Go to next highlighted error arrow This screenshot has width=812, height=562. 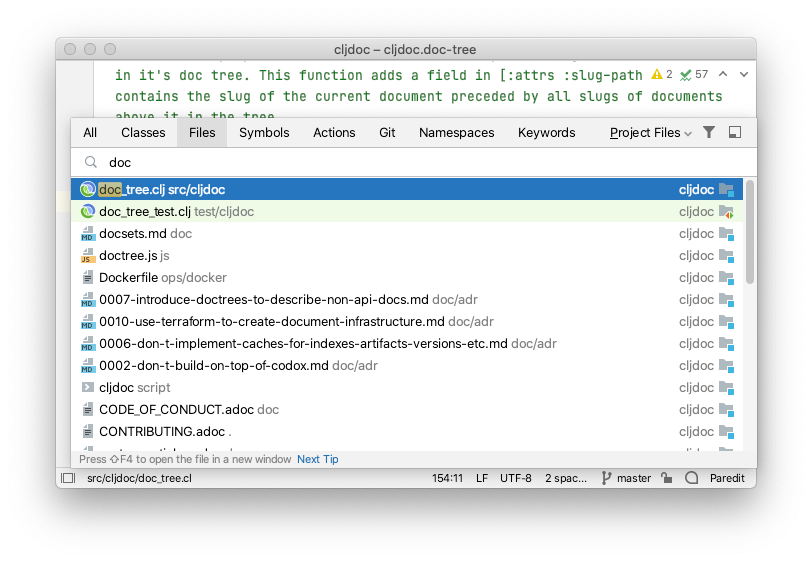pyautogui.click(x=744, y=75)
